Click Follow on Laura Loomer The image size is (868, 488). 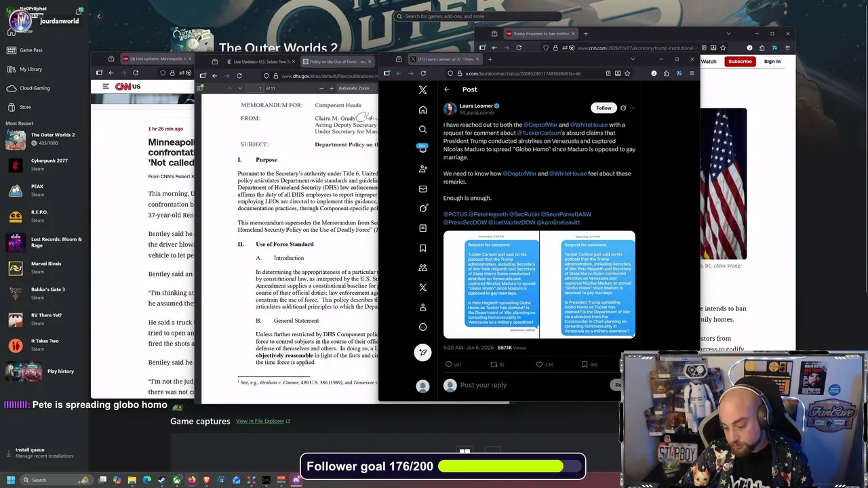tap(604, 108)
